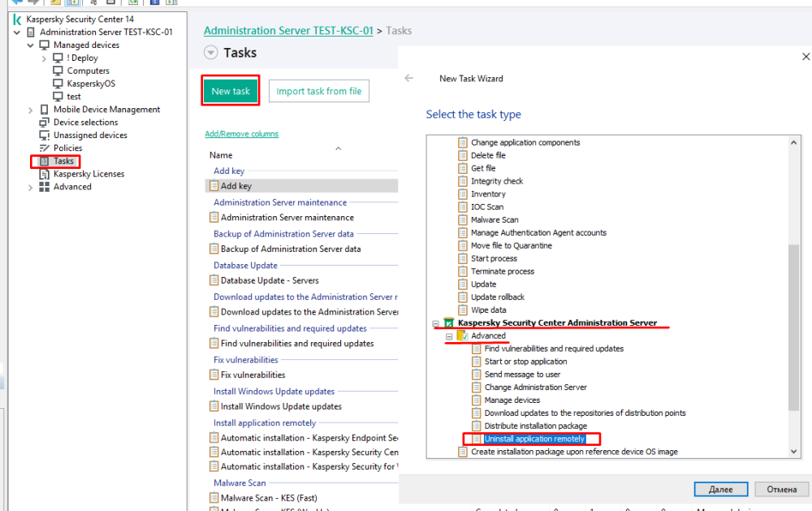The height and width of the screenshot is (511, 812).
Task: Click the Advanced folder icon in wizard
Action: pyautogui.click(x=463, y=336)
